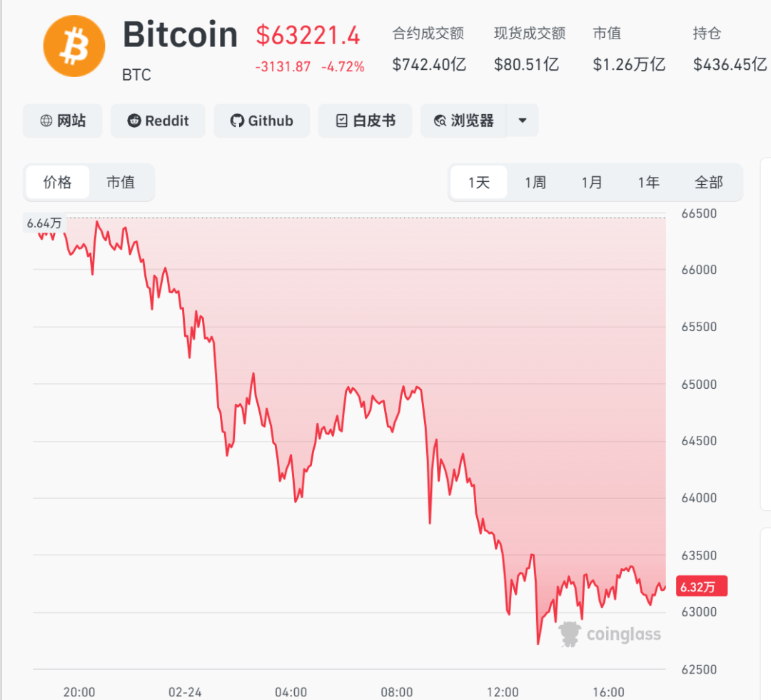Click the magnifier icon on the 浏览器 button

(x=438, y=121)
